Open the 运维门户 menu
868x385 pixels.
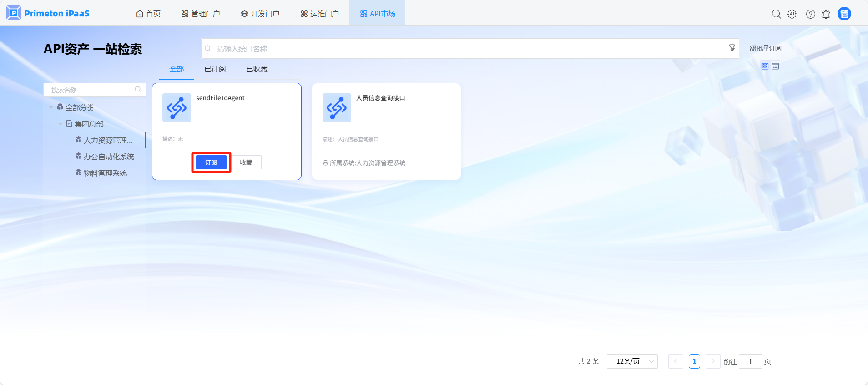click(x=320, y=14)
